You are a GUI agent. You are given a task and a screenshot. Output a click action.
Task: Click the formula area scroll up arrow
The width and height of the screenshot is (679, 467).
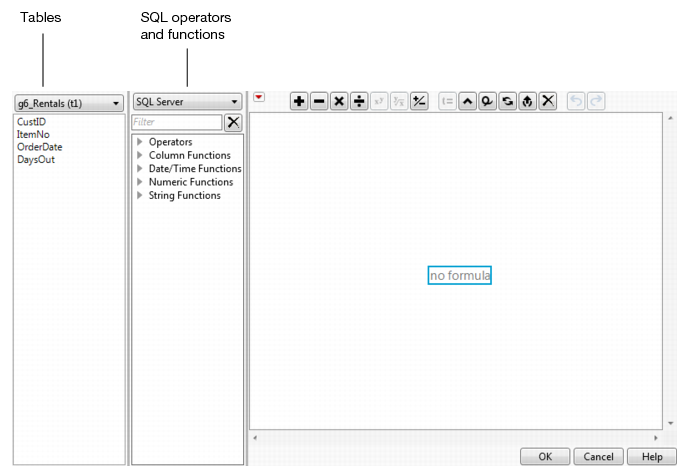[x=670, y=118]
